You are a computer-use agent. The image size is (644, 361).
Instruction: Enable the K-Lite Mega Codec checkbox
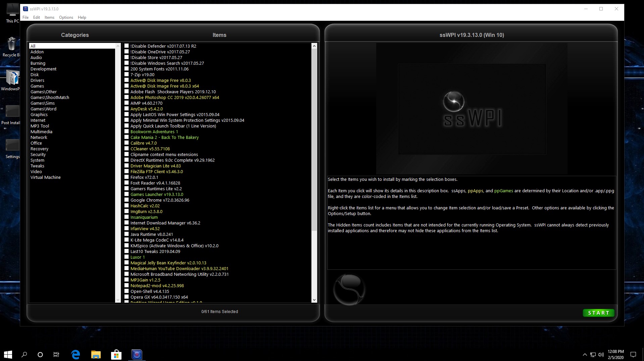coord(127,240)
